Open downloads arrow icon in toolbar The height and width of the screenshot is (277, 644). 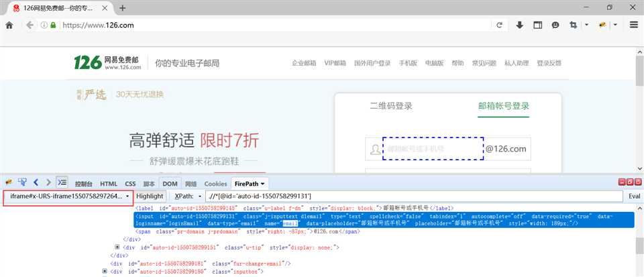click(x=519, y=25)
